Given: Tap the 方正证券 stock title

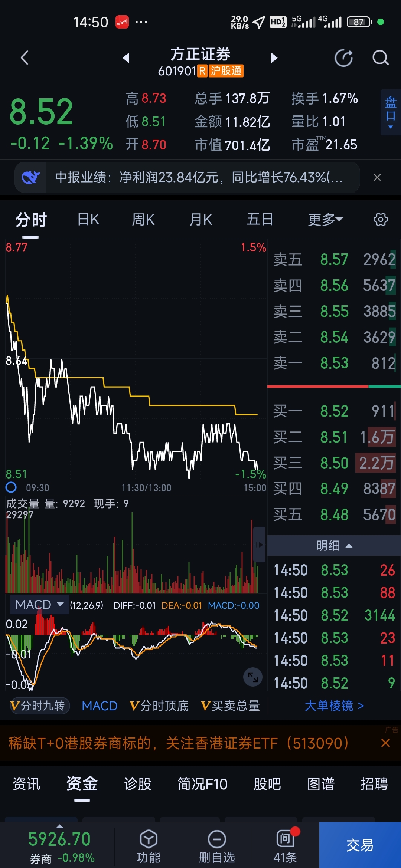Looking at the screenshot, I should (200, 55).
